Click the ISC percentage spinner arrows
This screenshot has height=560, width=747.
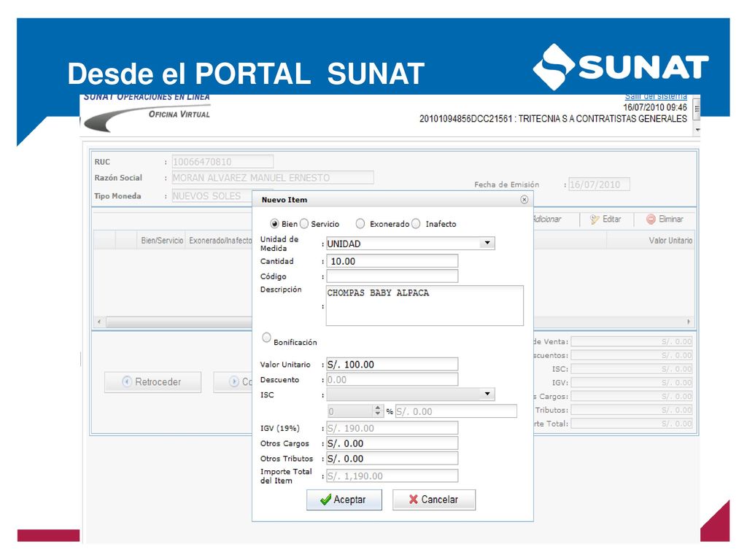378,411
